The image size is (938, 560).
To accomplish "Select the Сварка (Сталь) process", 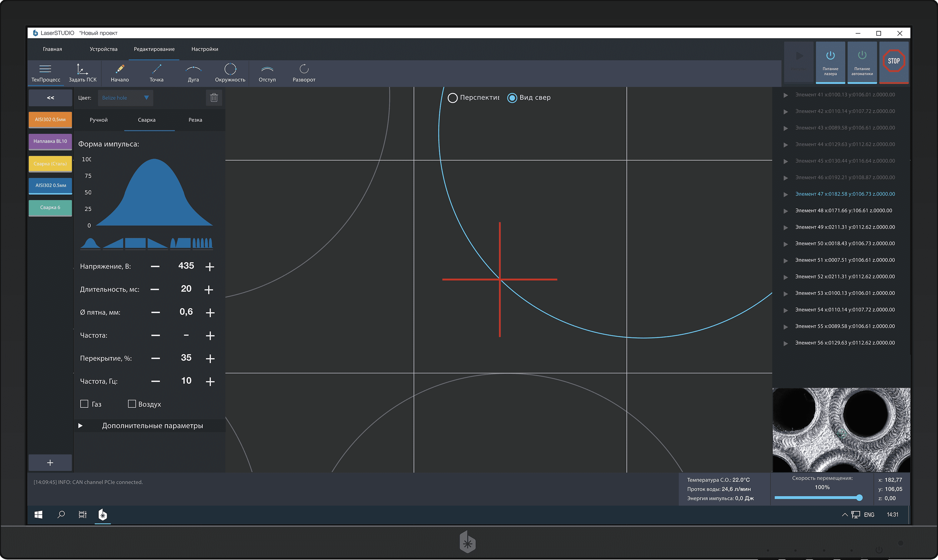I will [50, 164].
